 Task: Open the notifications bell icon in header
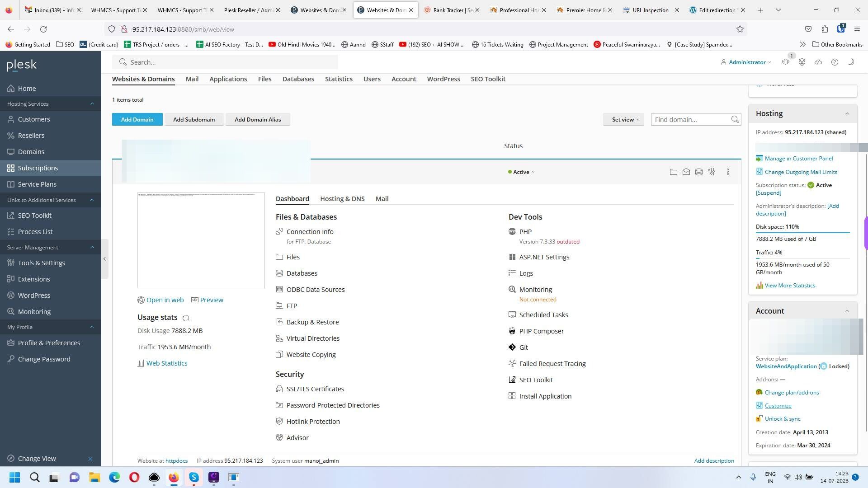[x=786, y=62]
